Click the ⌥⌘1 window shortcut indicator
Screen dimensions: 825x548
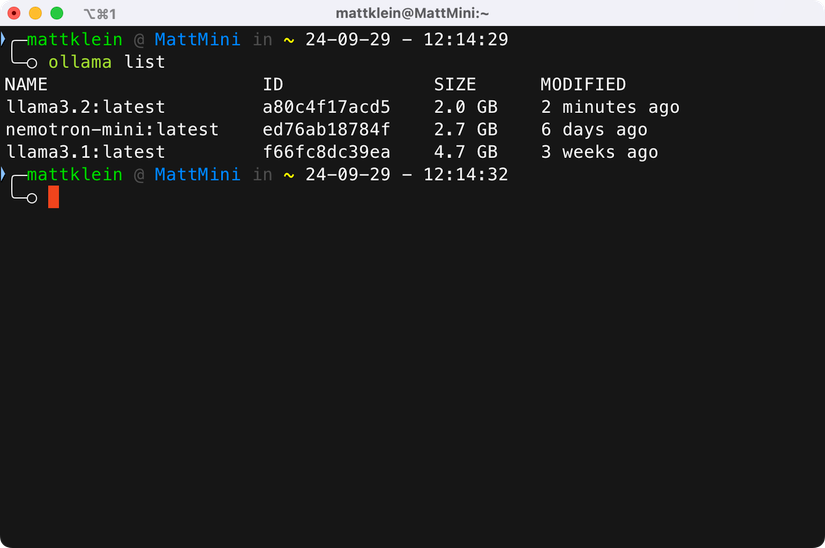pyautogui.click(x=100, y=14)
